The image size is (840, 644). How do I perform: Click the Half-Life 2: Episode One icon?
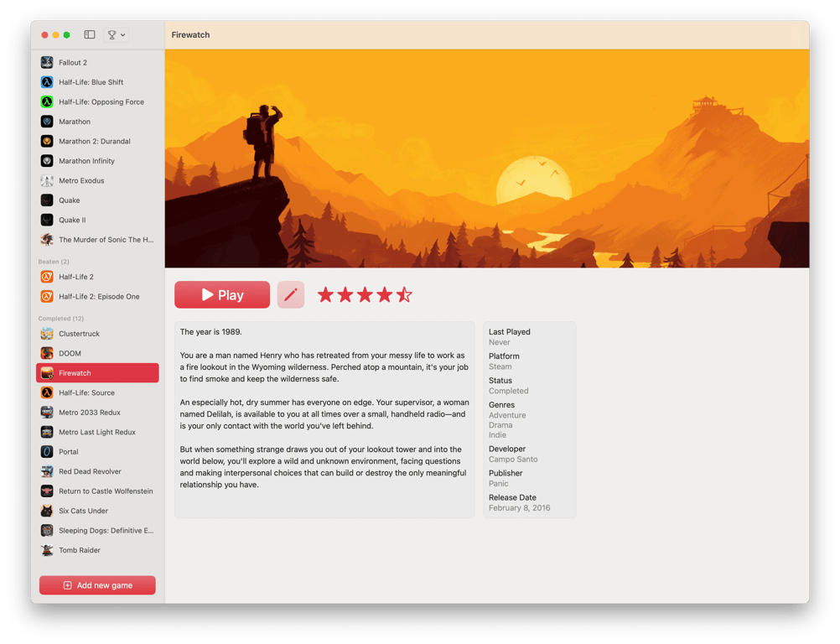(x=47, y=296)
